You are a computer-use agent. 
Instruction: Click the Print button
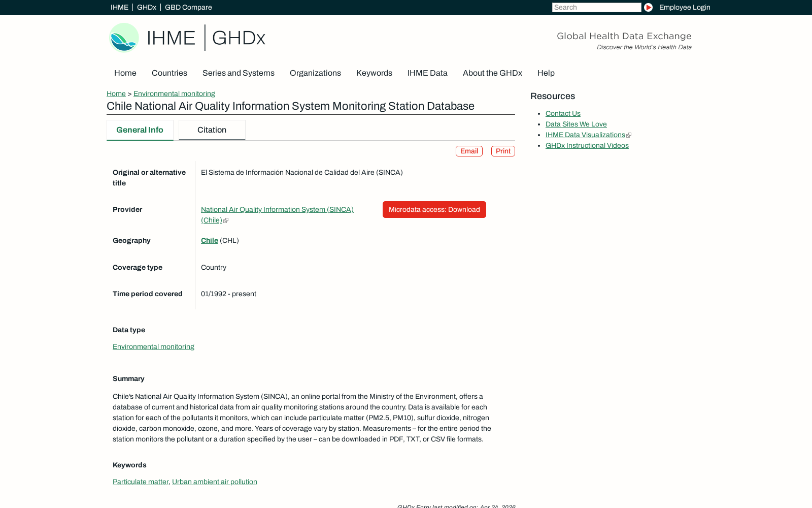pyautogui.click(x=503, y=151)
